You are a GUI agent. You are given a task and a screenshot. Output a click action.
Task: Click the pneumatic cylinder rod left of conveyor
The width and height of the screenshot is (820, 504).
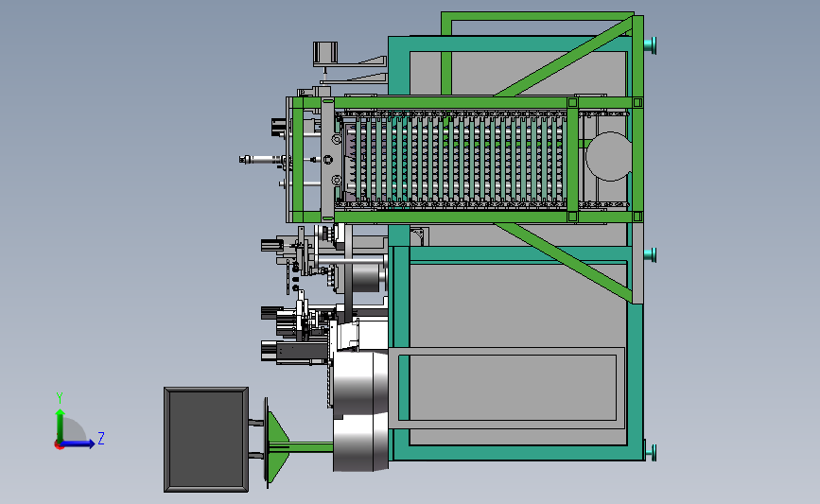click(264, 160)
